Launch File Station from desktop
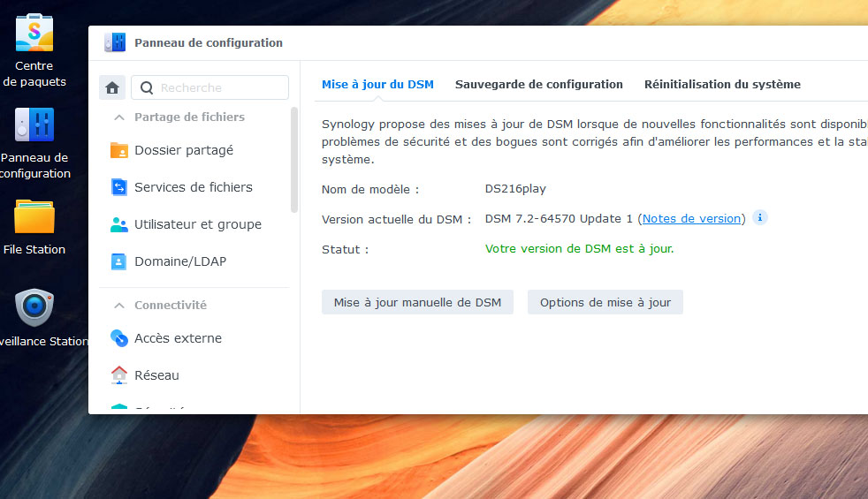This screenshot has height=499, width=868. pos(34,218)
